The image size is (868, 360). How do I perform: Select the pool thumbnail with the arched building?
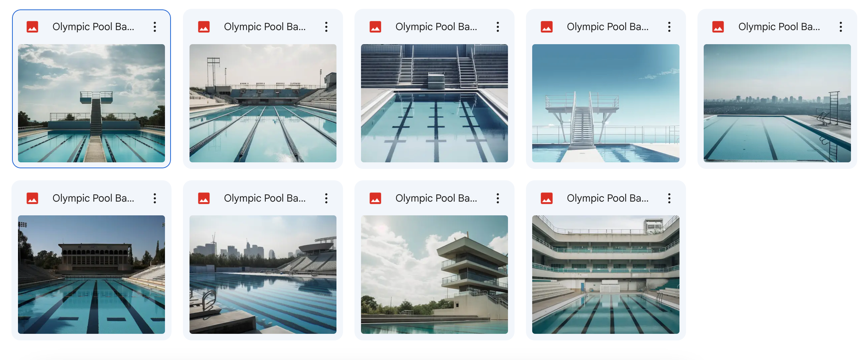click(x=91, y=274)
